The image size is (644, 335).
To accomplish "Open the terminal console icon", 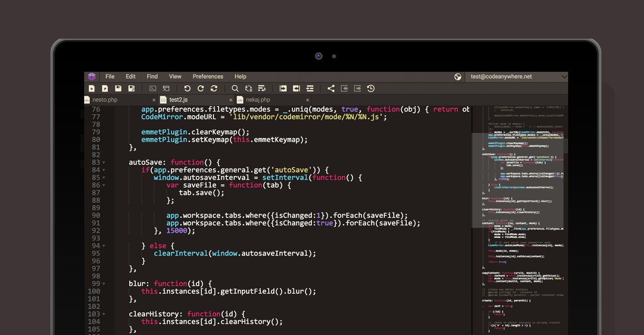I will click(x=153, y=88).
